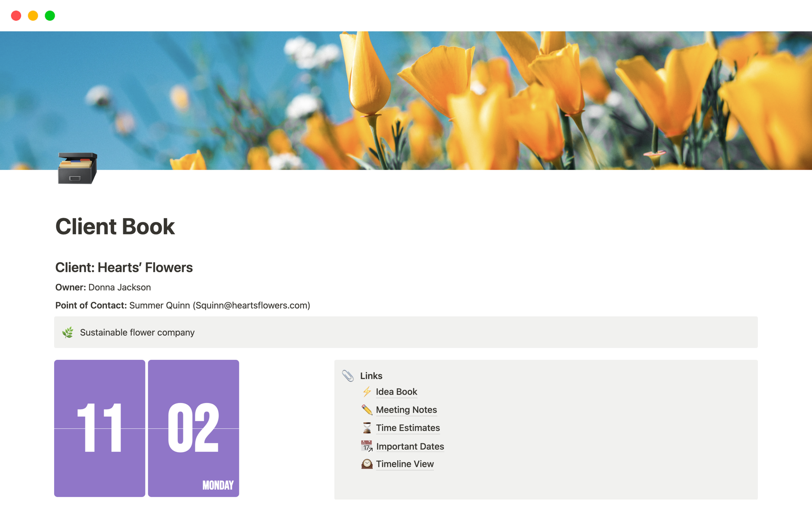Image resolution: width=812 pixels, height=508 pixels.
Task: Click the hourglass icon beside Time Estimates
Action: tap(366, 428)
